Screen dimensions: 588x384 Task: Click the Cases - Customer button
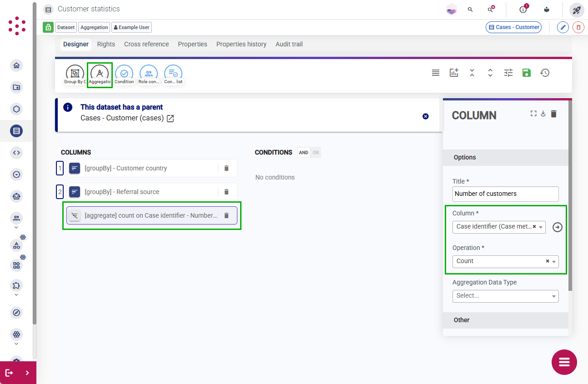(x=514, y=27)
